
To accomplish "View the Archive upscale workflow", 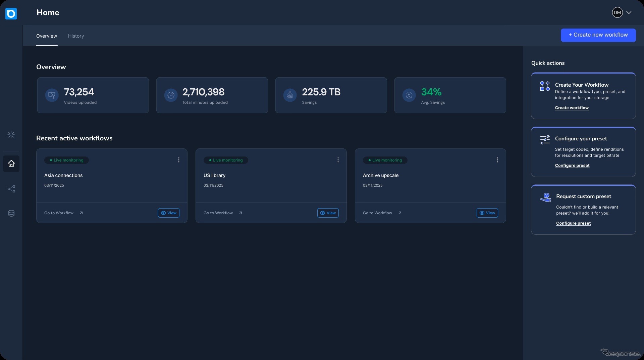I will pos(487,213).
